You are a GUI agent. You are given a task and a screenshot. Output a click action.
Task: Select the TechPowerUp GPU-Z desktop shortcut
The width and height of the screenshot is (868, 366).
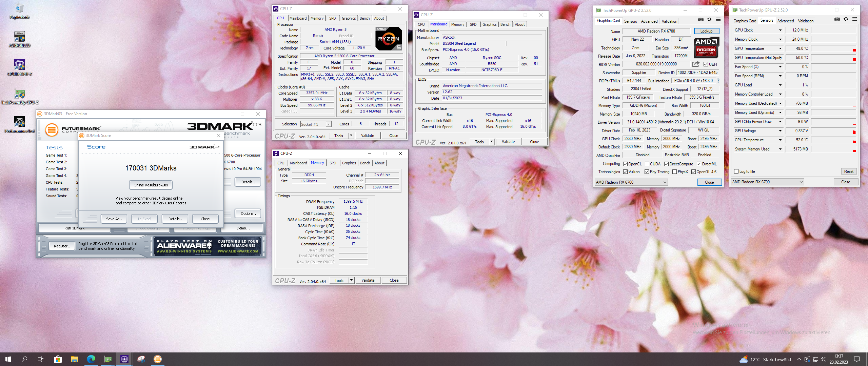coord(19,97)
